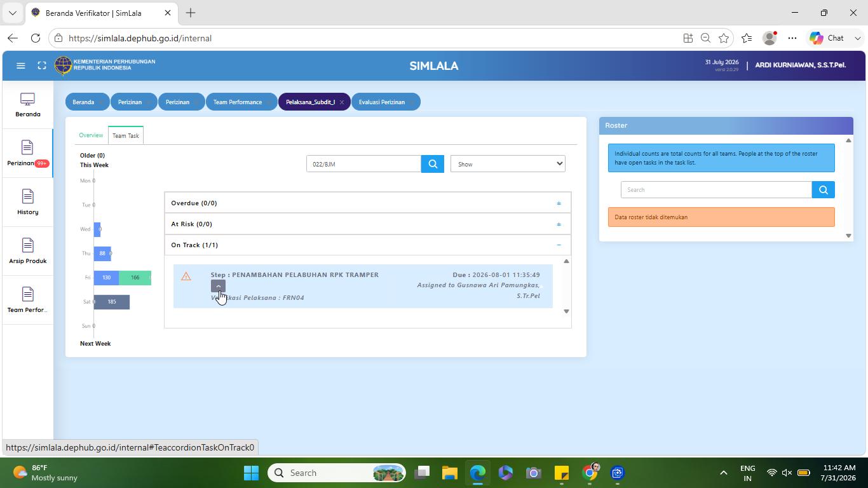Open the Show dropdown
This screenshot has width=868, height=488.
(508, 164)
